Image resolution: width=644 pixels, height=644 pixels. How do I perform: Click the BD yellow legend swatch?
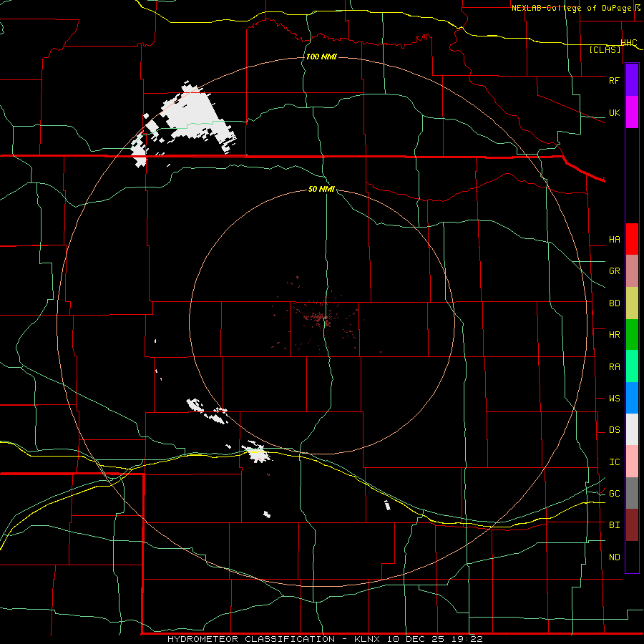tap(632, 303)
